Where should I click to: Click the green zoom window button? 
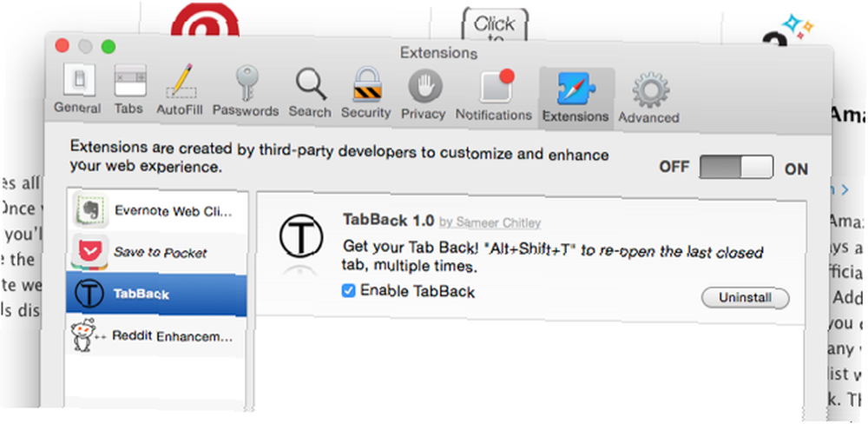click(108, 47)
